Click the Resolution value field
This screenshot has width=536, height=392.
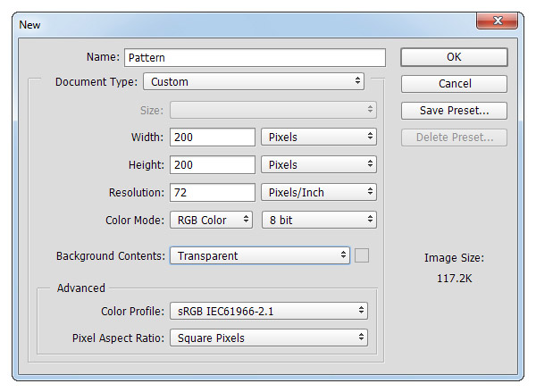coord(213,193)
